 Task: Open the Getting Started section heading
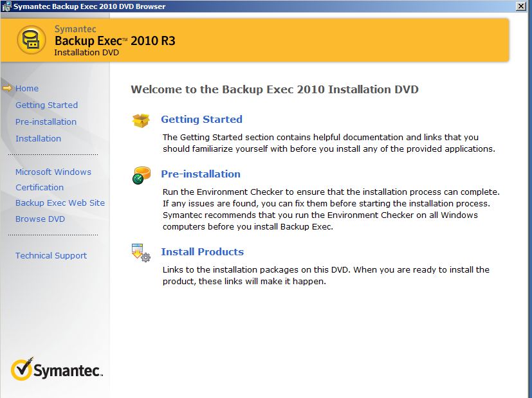tap(201, 120)
